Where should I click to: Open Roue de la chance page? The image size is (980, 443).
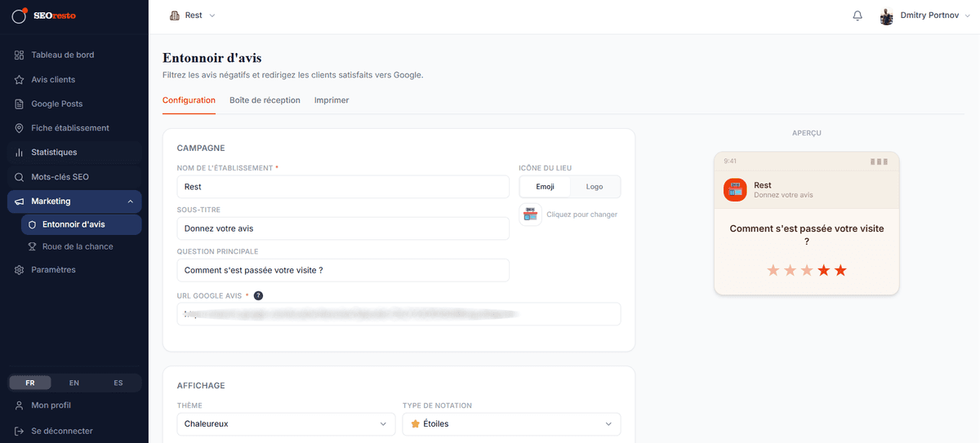[81, 246]
